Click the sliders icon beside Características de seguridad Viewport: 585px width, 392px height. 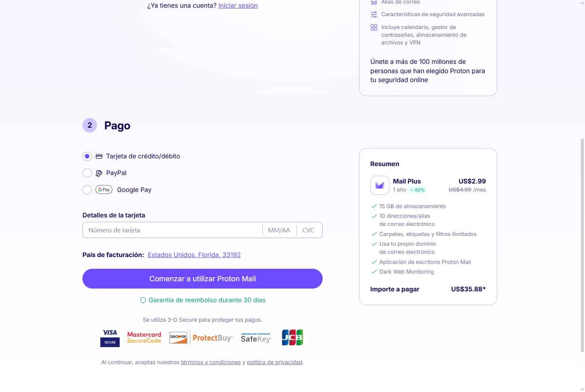point(374,15)
